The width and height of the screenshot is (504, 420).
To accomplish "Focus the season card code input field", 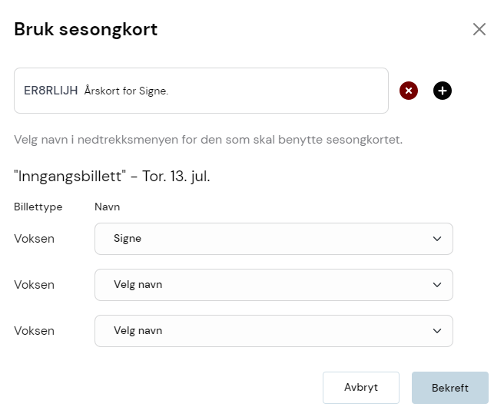I will click(201, 91).
